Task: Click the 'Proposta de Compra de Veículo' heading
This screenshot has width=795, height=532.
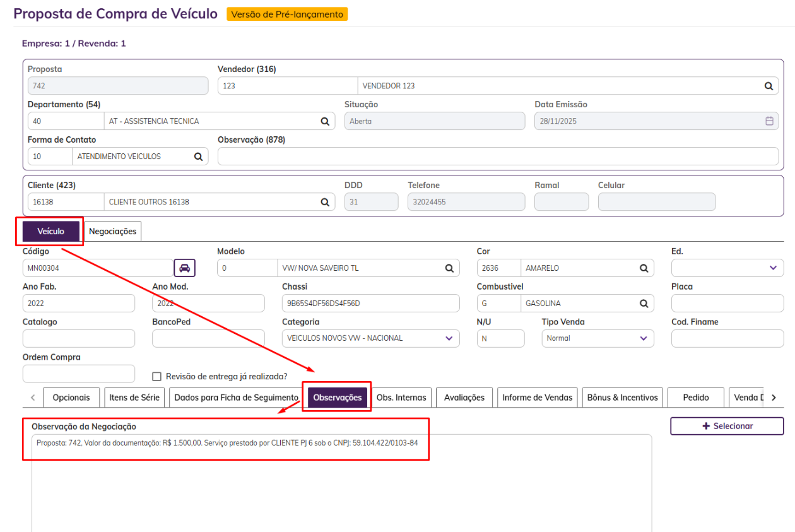Action: pos(115,13)
